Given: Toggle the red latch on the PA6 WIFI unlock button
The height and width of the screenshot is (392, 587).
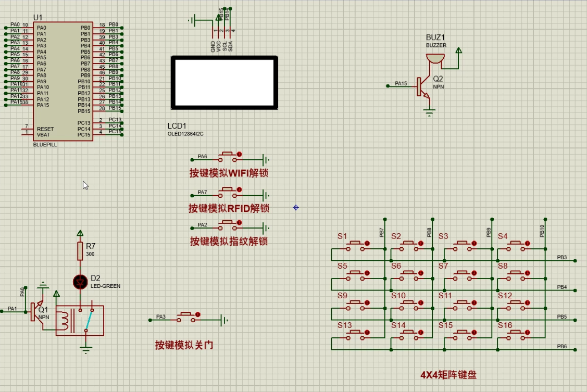Looking at the screenshot, I should (x=239, y=154).
